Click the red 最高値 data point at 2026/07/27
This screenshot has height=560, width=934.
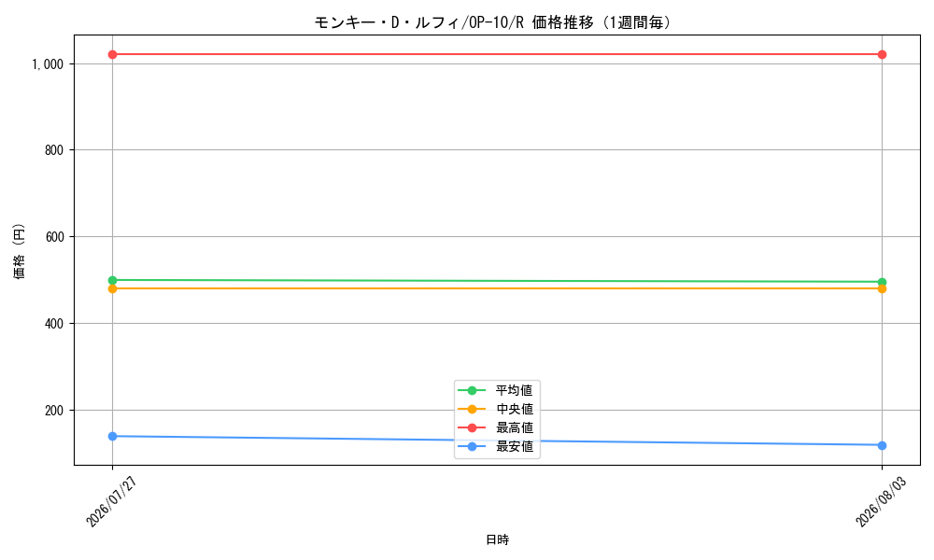(x=113, y=55)
